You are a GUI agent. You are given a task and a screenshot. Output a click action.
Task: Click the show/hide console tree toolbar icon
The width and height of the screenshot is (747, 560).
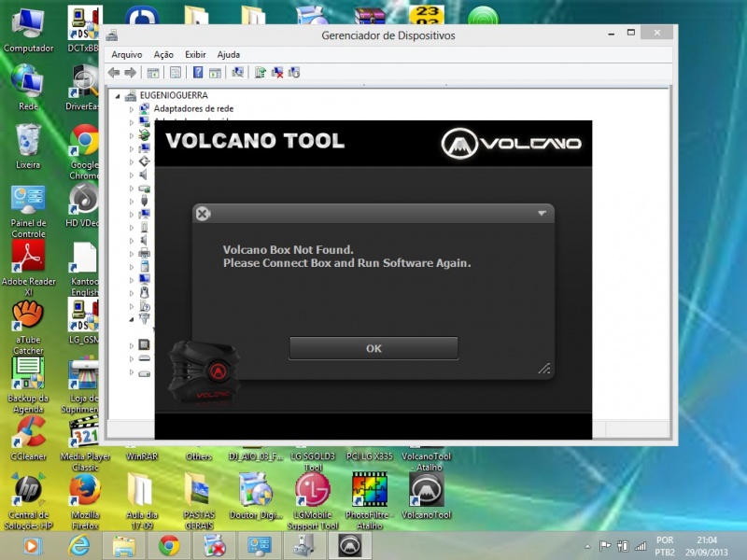pos(153,73)
